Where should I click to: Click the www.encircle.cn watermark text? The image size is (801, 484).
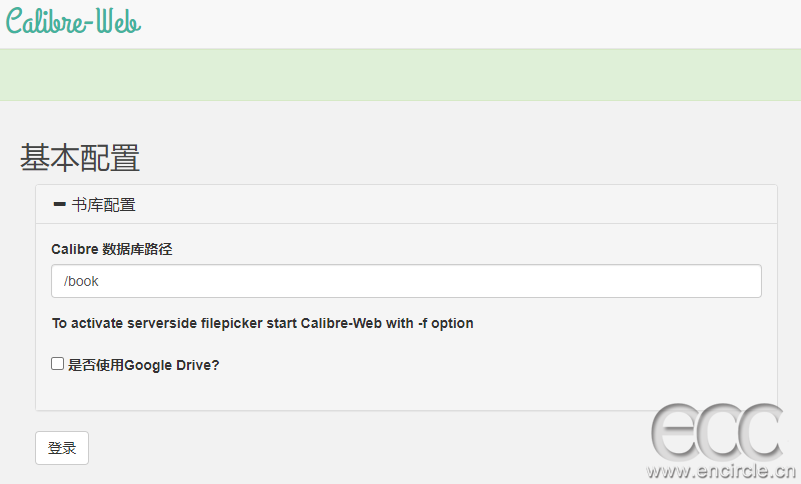click(x=720, y=471)
